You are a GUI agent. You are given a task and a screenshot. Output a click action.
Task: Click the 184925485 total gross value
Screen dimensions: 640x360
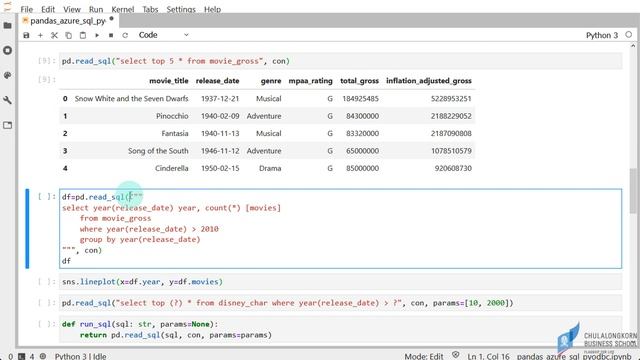click(360, 98)
